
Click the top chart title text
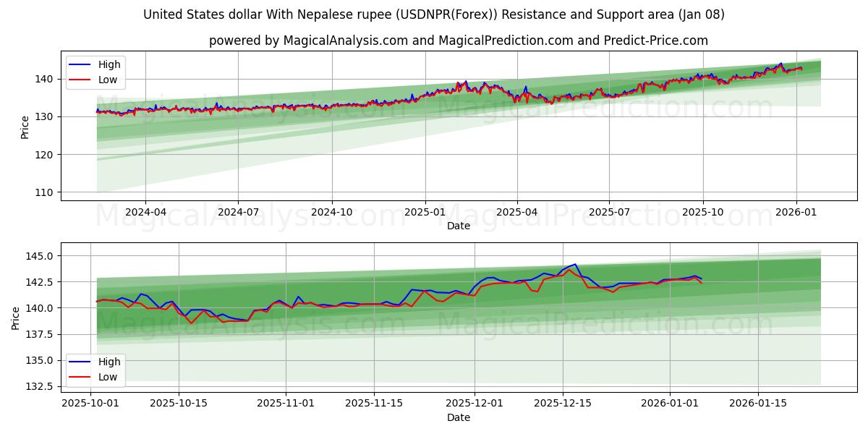[x=434, y=14]
